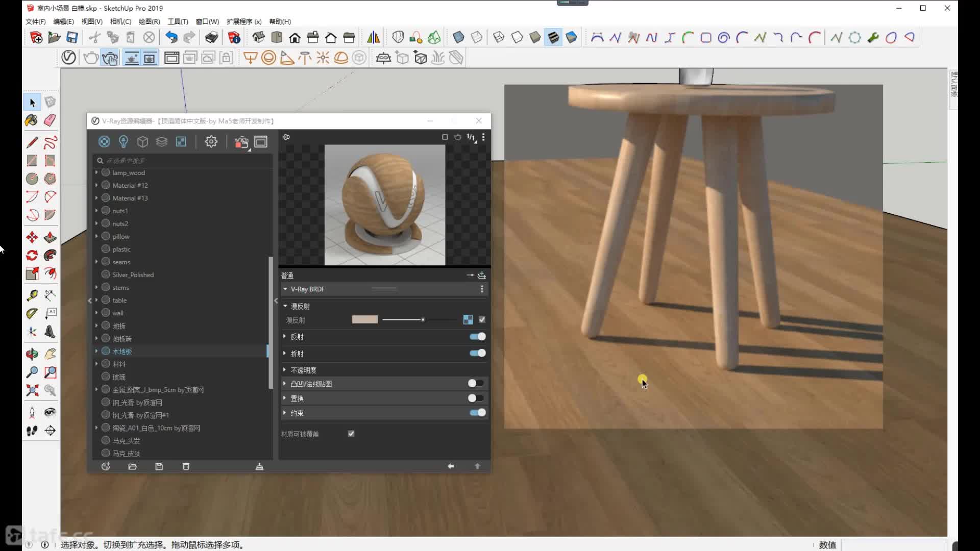Uncheck the diffuse texture enable checkbox

click(x=482, y=319)
